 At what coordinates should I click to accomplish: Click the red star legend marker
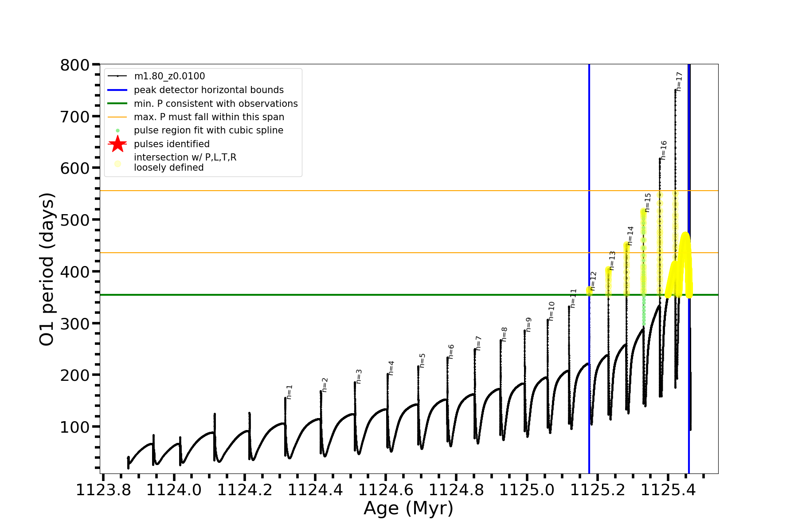[117, 144]
